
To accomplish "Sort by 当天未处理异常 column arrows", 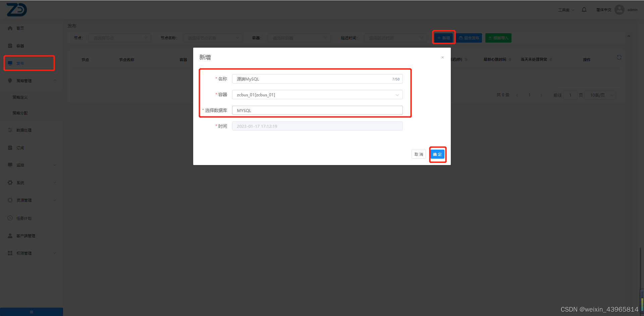I will [x=551, y=59].
